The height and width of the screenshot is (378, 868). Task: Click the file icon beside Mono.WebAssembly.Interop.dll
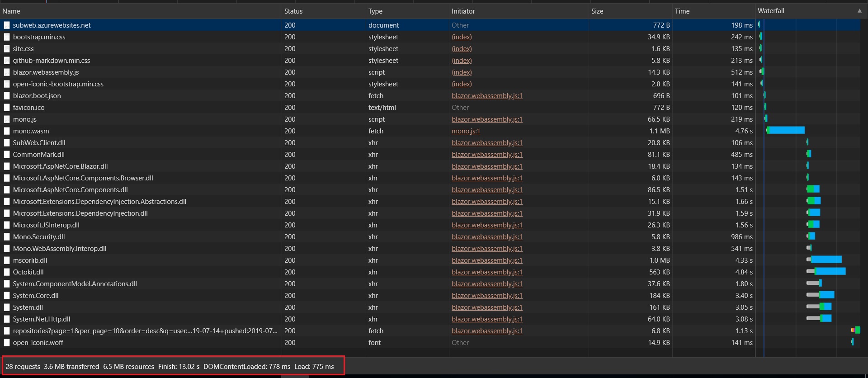[7, 249]
